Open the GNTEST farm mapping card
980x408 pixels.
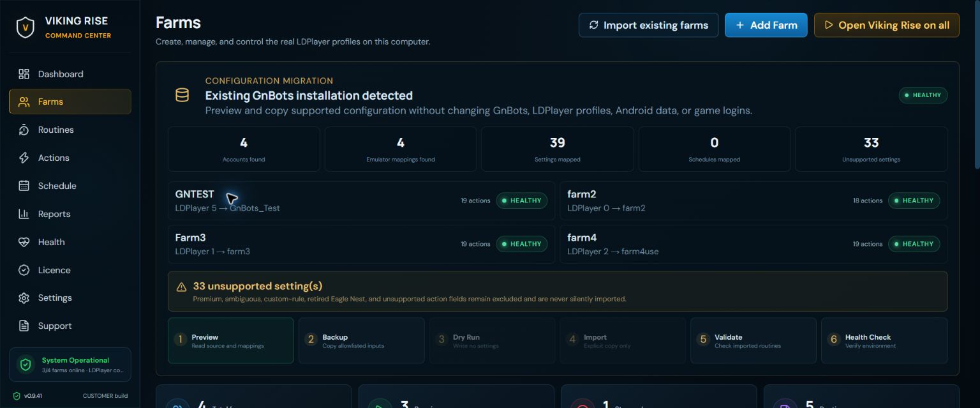pos(361,200)
